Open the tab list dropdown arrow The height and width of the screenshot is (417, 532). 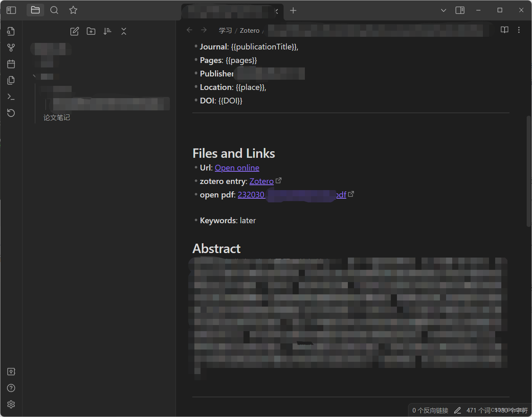[443, 10]
